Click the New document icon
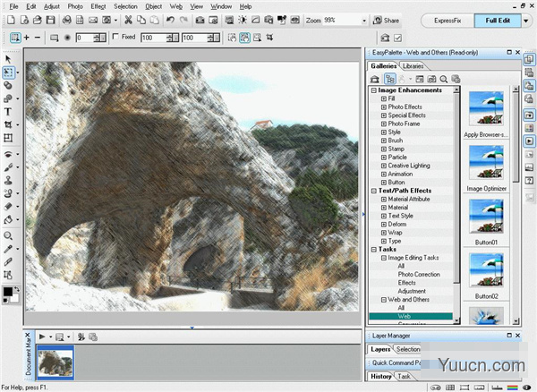Viewport: 537px width, 392px height. point(11,21)
